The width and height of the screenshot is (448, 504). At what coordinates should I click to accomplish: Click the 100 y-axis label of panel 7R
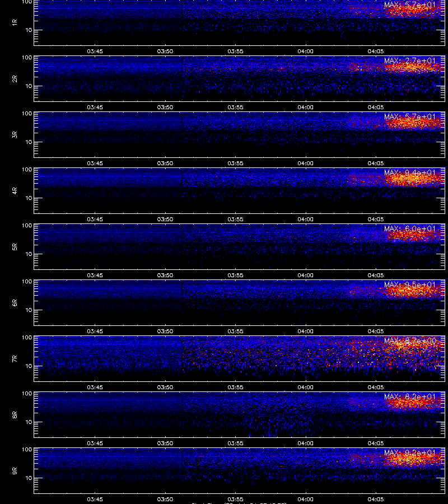click(x=27, y=338)
